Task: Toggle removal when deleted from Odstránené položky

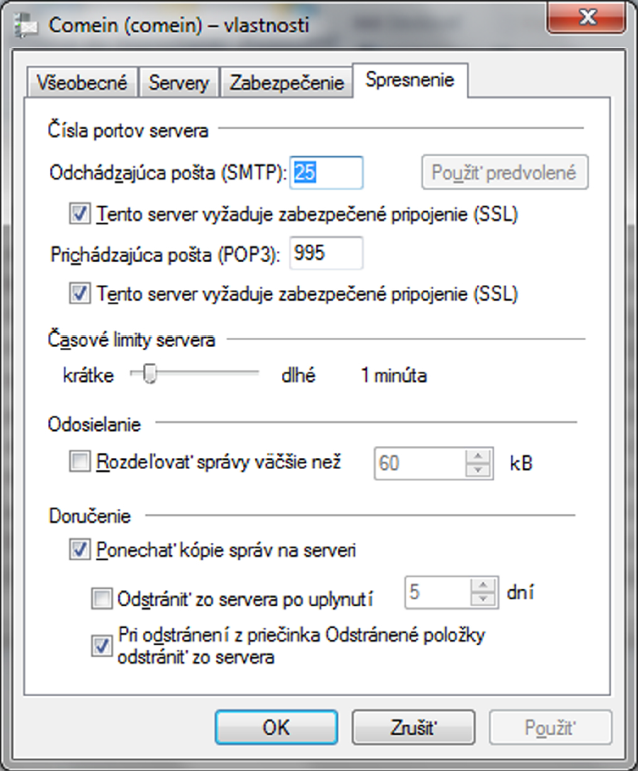Action: [x=102, y=646]
